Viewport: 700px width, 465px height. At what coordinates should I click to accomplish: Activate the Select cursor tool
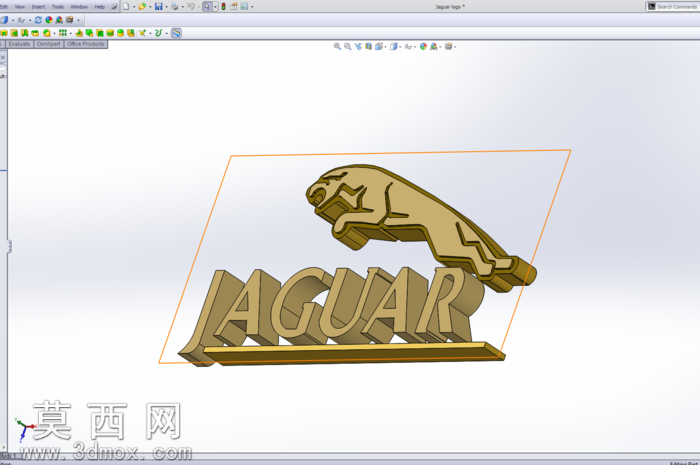(207, 7)
